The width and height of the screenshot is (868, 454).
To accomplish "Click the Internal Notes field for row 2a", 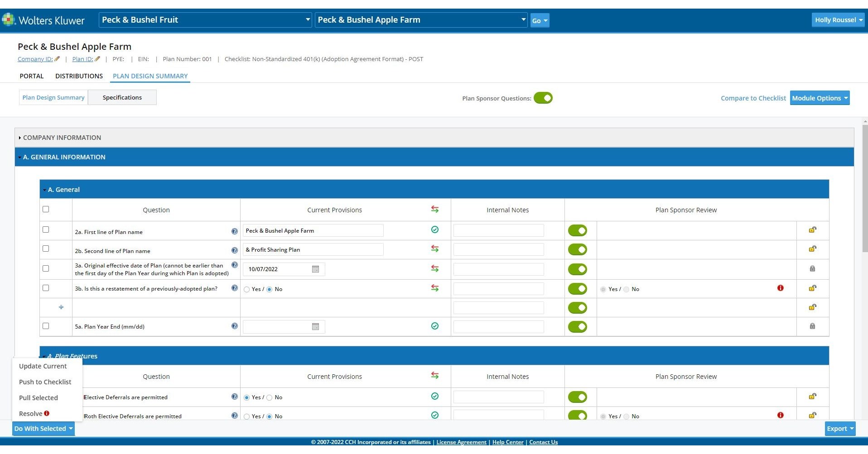I will pyautogui.click(x=498, y=230).
